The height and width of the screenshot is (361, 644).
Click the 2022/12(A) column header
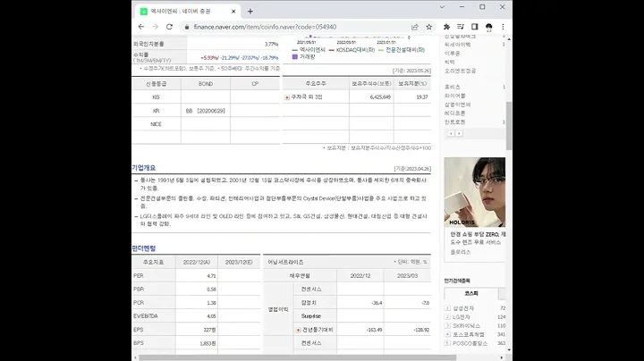196,262
